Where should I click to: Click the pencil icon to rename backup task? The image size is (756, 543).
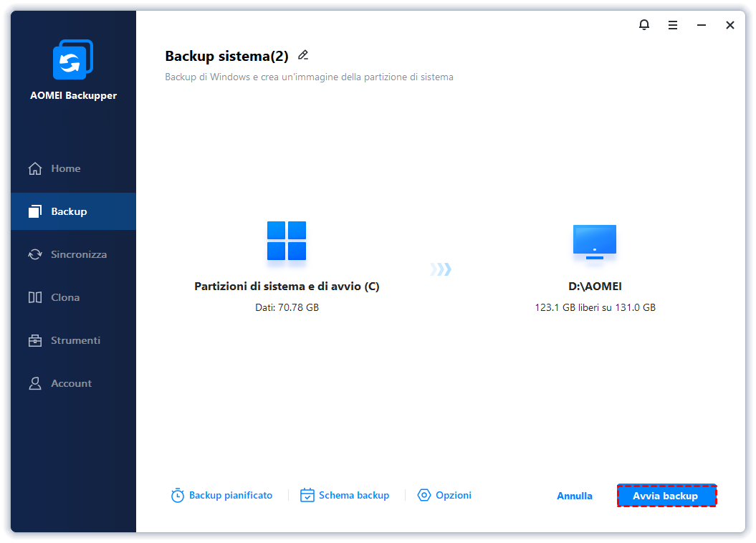point(303,55)
